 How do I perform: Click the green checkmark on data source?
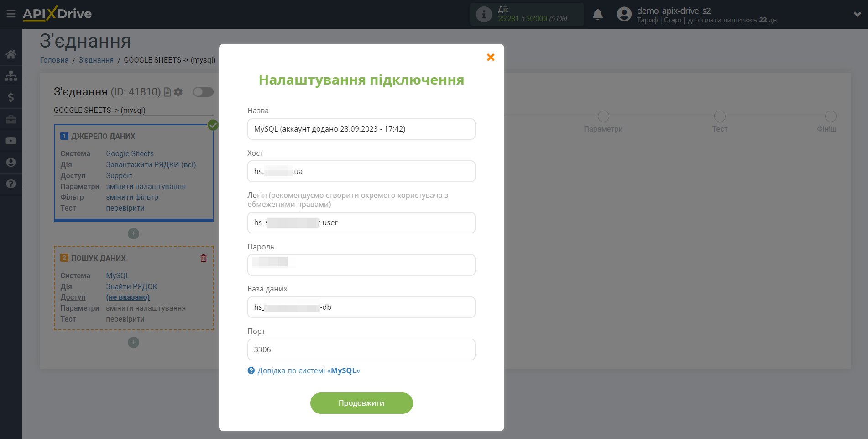(x=213, y=125)
